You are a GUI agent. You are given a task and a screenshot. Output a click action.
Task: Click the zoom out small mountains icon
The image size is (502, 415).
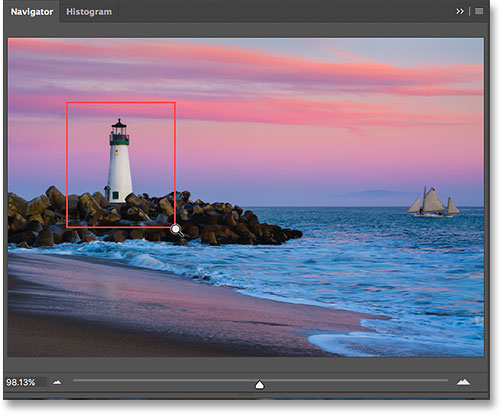pyautogui.click(x=57, y=382)
